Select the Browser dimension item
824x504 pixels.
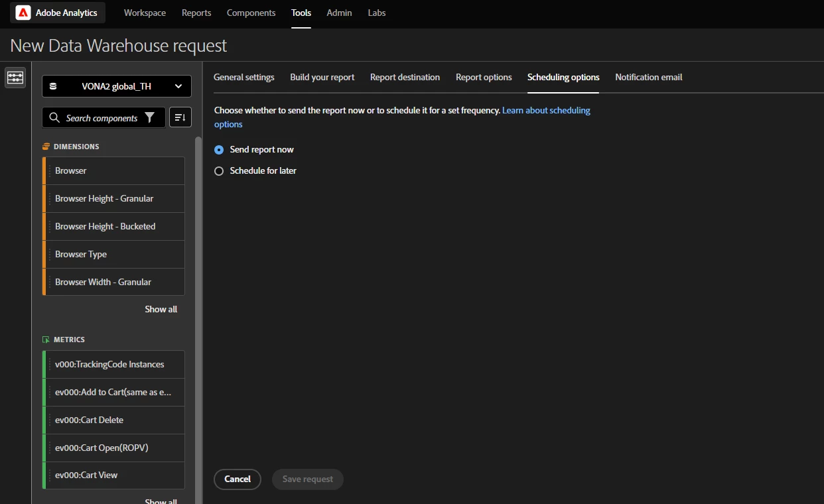coord(113,170)
